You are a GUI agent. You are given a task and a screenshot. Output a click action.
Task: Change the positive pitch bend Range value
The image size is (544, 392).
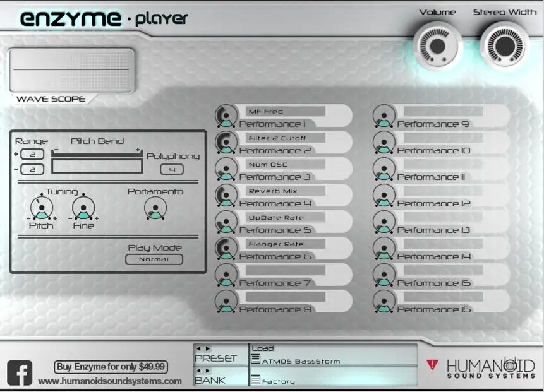tap(32, 154)
